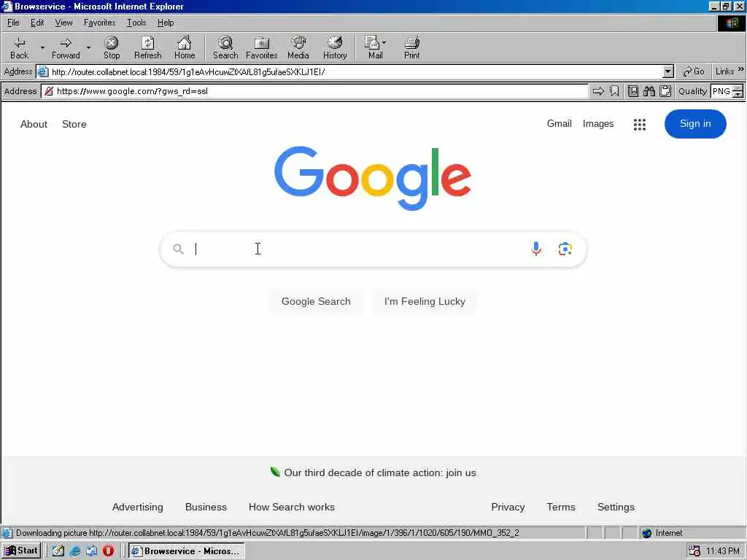Reload the page using the Refresh button
Screen dimensions: 747x560
pyautogui.click(x=147, y=48)
